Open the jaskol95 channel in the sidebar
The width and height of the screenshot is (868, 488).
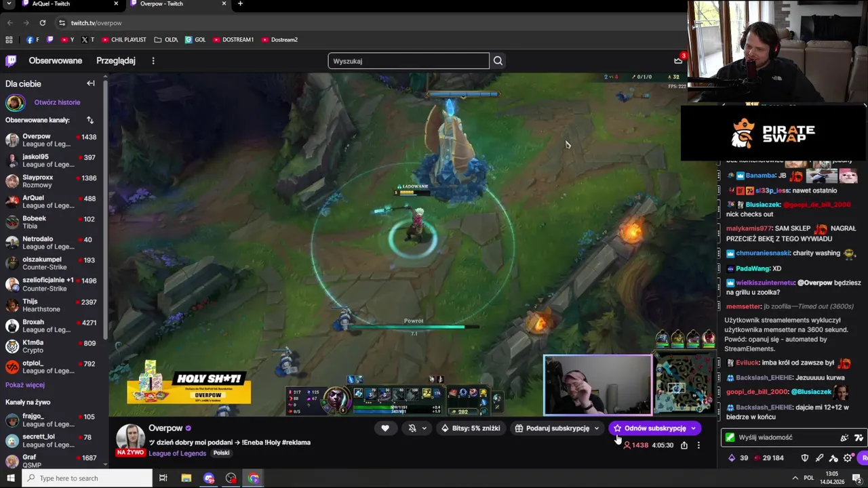coord(52,161)
